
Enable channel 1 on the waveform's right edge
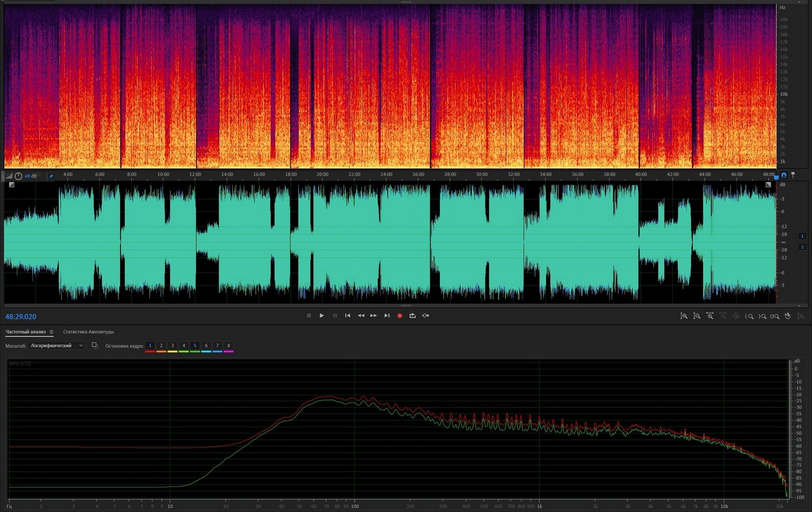802,237
